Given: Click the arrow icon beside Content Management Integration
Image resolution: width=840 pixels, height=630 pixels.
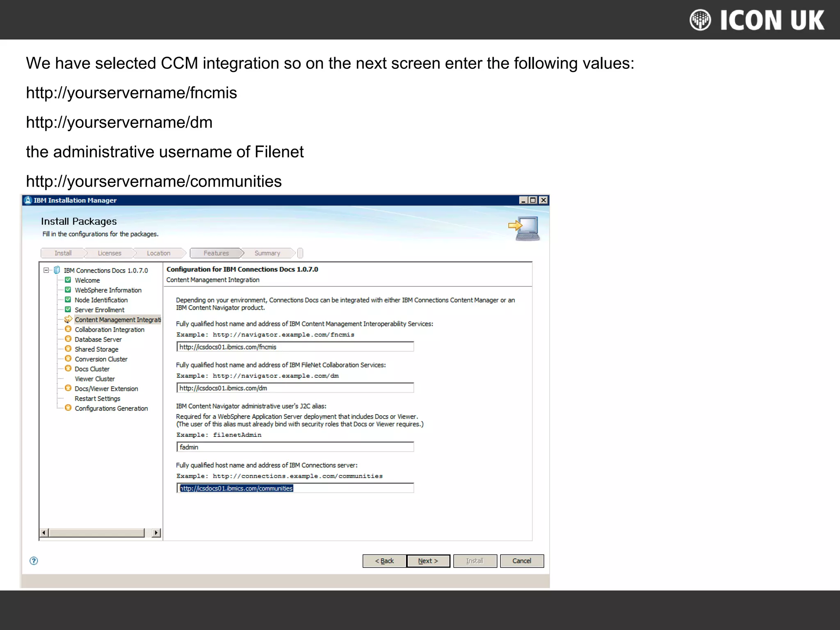Looking at the screenshot, I should pos(68,319).
